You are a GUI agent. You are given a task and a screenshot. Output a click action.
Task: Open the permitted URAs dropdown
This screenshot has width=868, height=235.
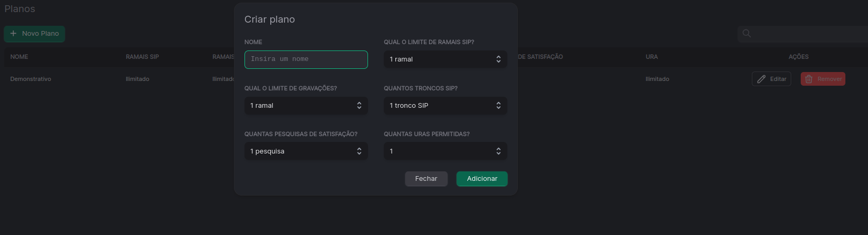pyautogui.click(x=445, y=151)
